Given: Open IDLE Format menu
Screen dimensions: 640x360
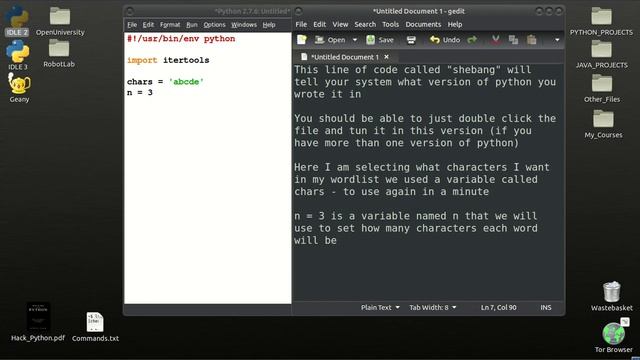Looking at the screenshot, I should point(170,25).
